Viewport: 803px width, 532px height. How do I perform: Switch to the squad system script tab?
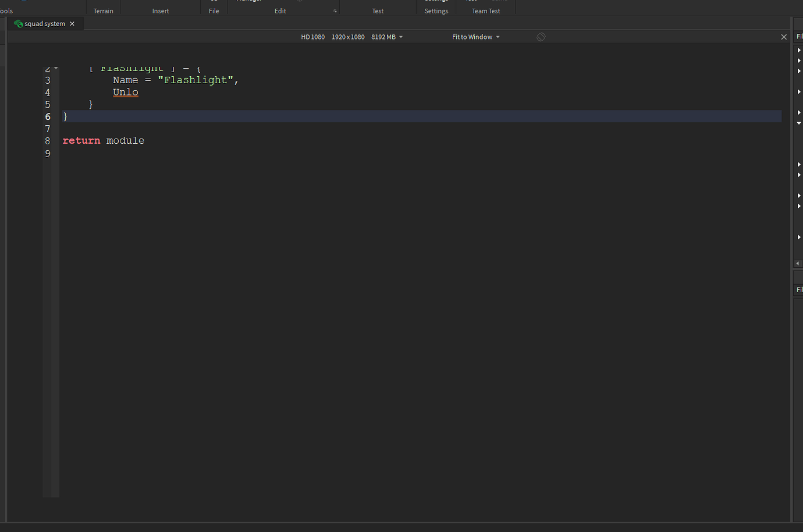(45, 24)
